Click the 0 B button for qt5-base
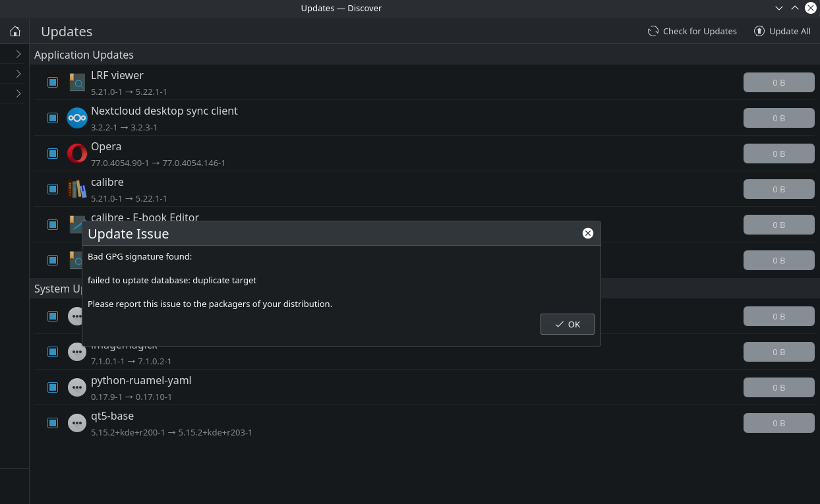Viewport: 820px width, 504px height. [779, 423]
